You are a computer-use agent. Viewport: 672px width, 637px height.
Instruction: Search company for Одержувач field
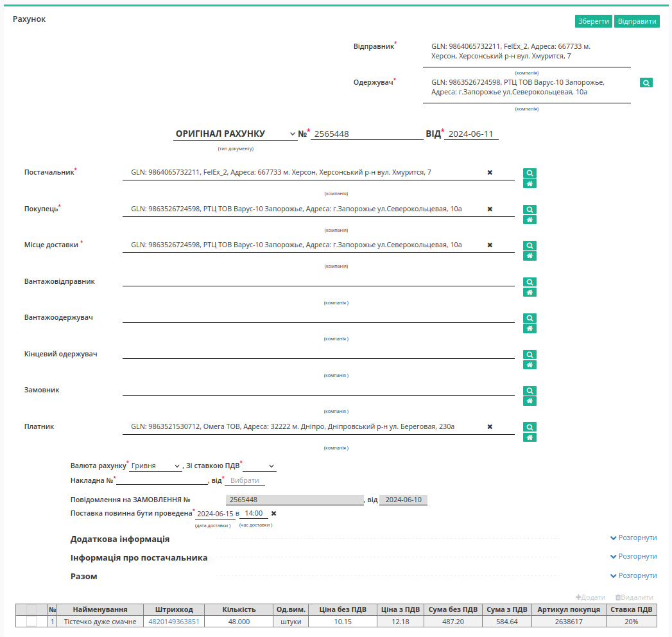646,83
